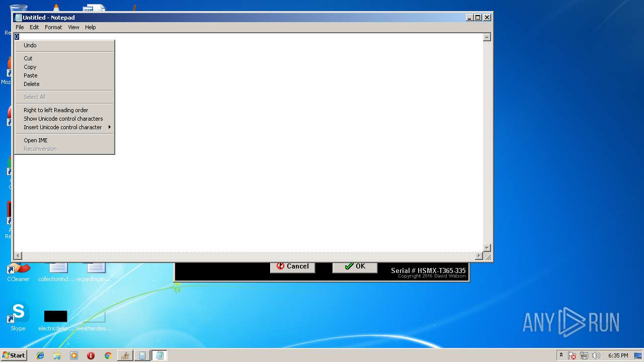Screen dimensions: 644x362
Task: Open the Edit menu in Notepad
Action: tap(34, 27)
